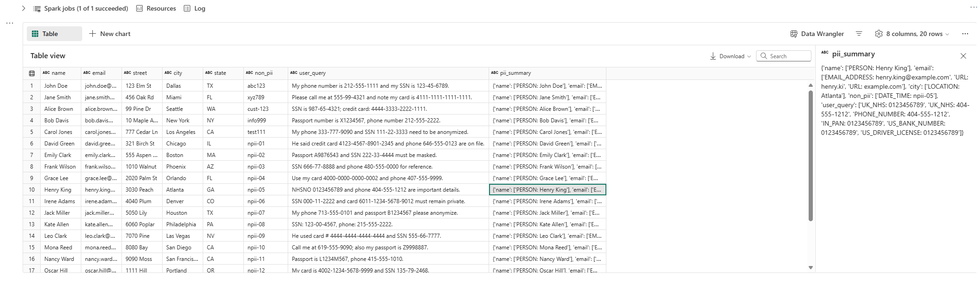Viewport: 980px width, 284px height.
Task: Select the 10 Maple A... street cell
Action: click(142, 121)
